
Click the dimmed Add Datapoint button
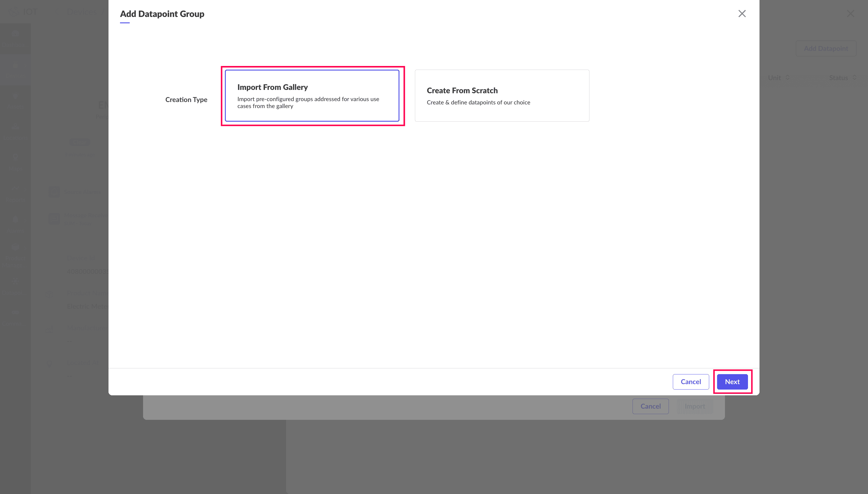tap(826, 48)
